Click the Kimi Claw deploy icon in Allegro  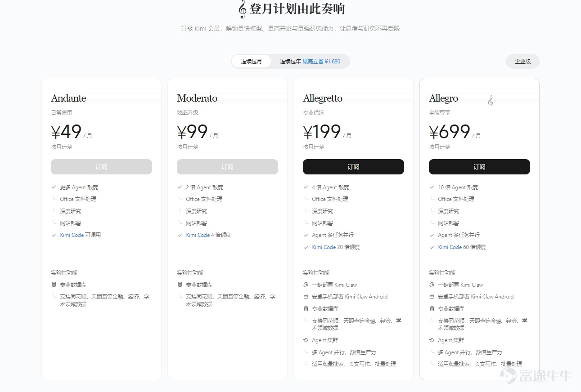click(x=432, y=285)
